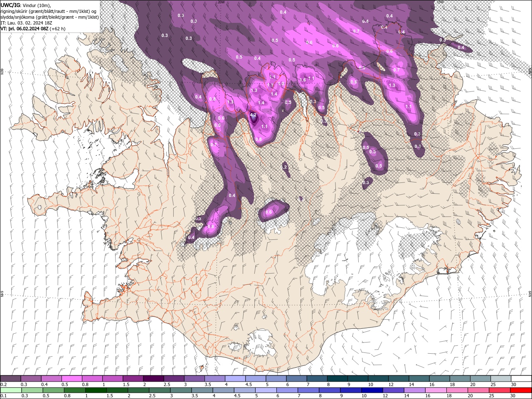The height and width of the screenshot is (399, 532).
Task: Click the 25 red-pink swatch, lower legend
Action: 499,390
